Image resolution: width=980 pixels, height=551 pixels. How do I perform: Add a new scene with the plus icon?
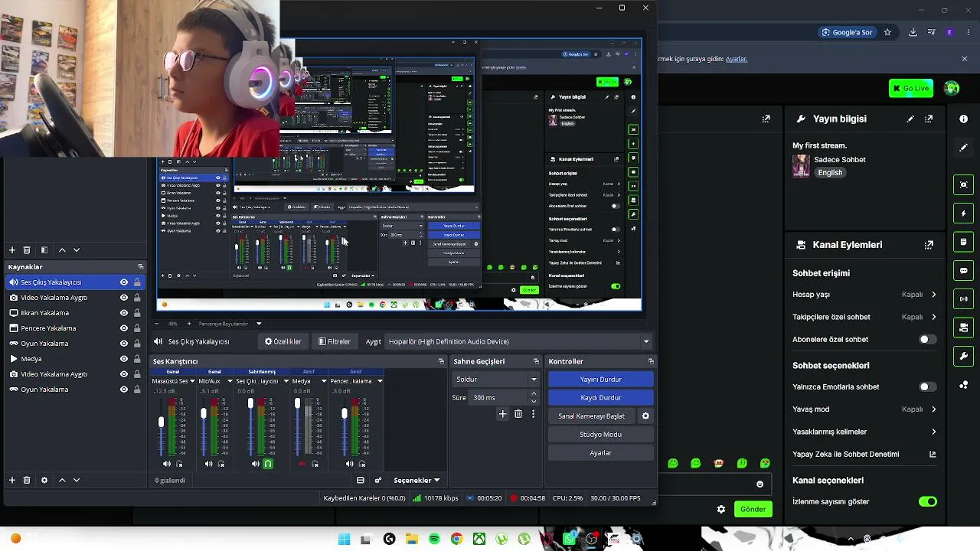pos(12,250)
